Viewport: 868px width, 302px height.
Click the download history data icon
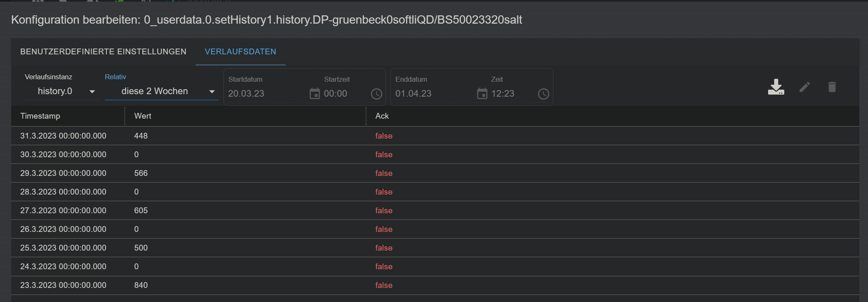click(776, 87)
